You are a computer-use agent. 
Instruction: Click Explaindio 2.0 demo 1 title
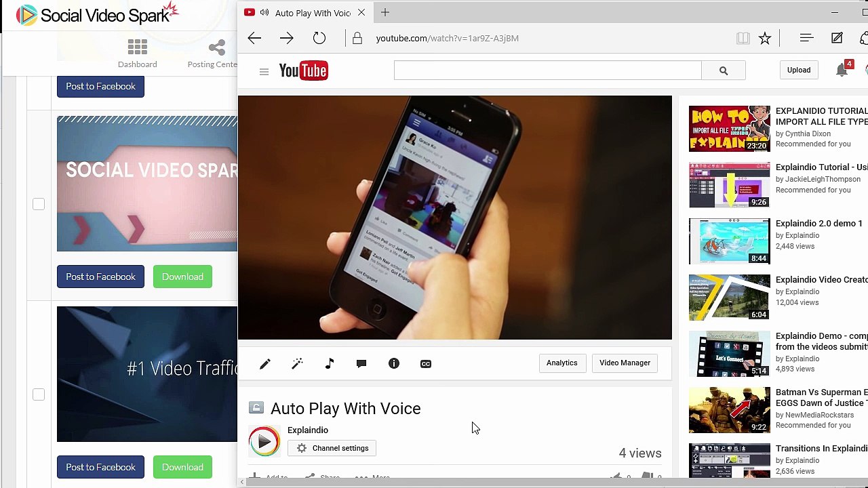coord(819,224)
